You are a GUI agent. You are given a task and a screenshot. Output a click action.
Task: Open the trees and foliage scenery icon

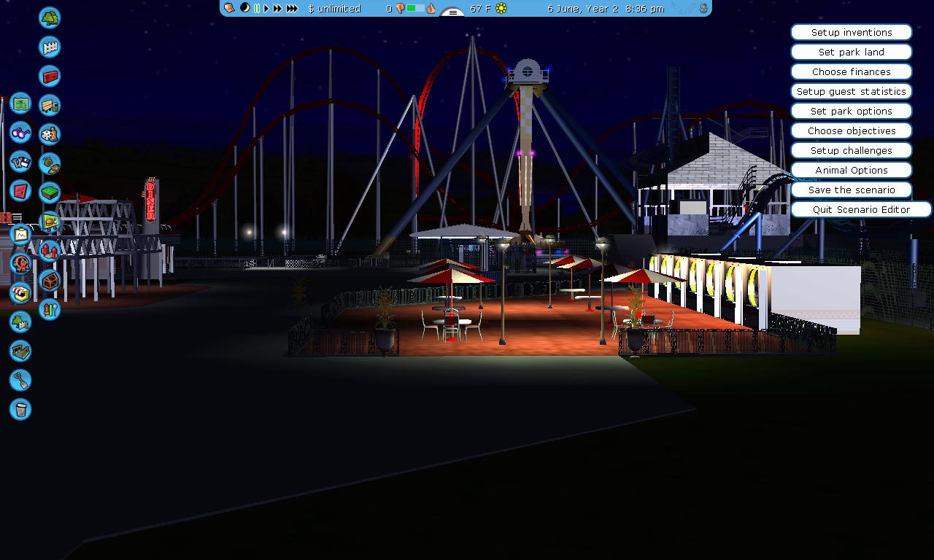pyautogui.click(x=50, y=17)
